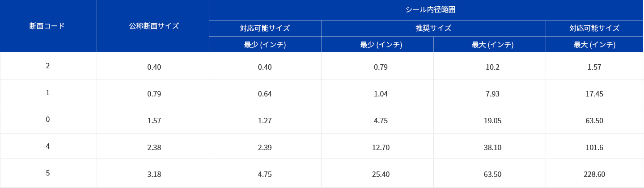Click the 最少 (インチ) header under 推奨サイズ

(x=377, y=44)
